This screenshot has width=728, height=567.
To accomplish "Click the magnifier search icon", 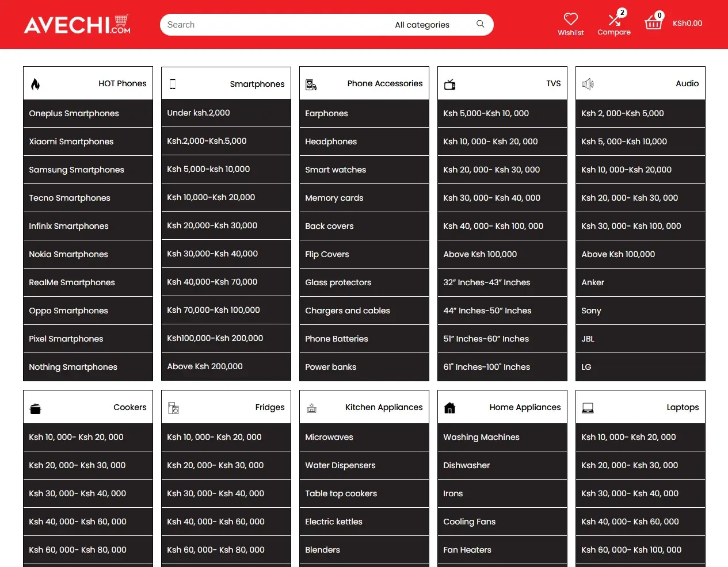I will tap(480, 24).
